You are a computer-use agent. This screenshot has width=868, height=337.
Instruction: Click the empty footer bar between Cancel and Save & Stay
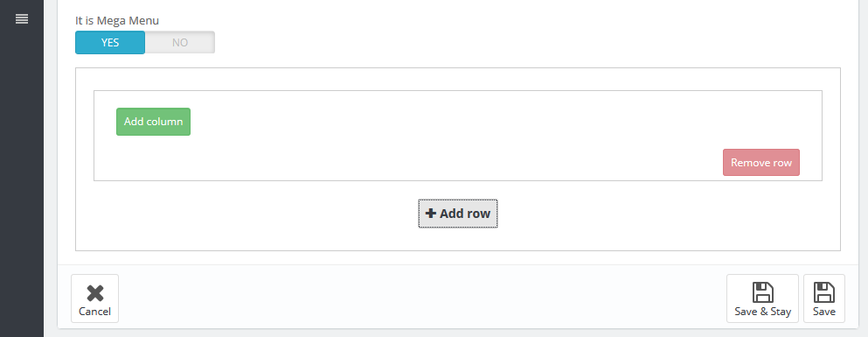click(420, 298)
